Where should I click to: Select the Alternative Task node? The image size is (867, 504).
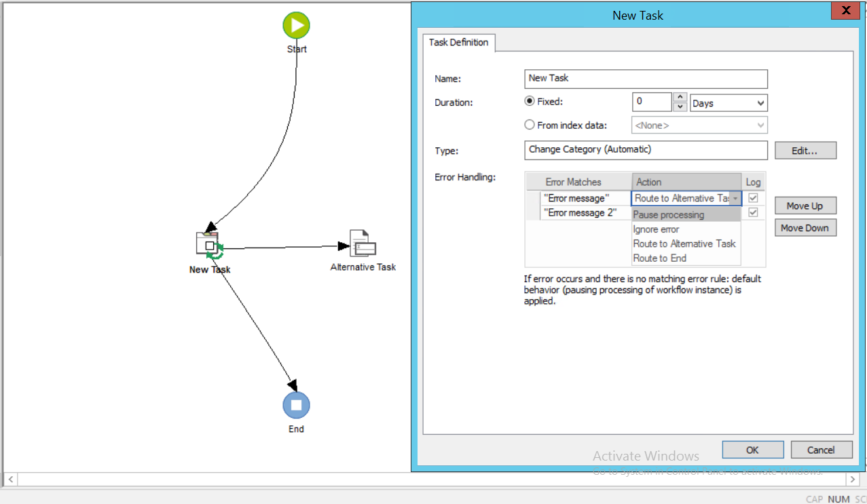coord(362,241)
